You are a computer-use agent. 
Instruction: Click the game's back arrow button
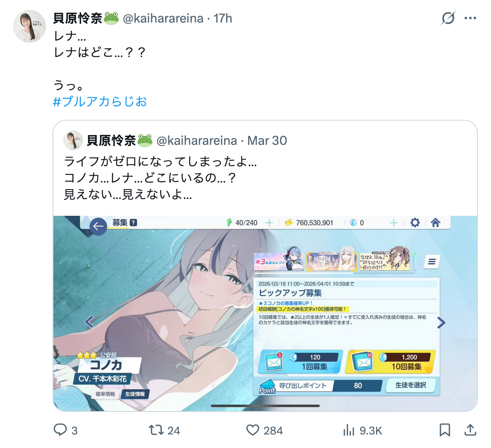(x=99, y=226)
